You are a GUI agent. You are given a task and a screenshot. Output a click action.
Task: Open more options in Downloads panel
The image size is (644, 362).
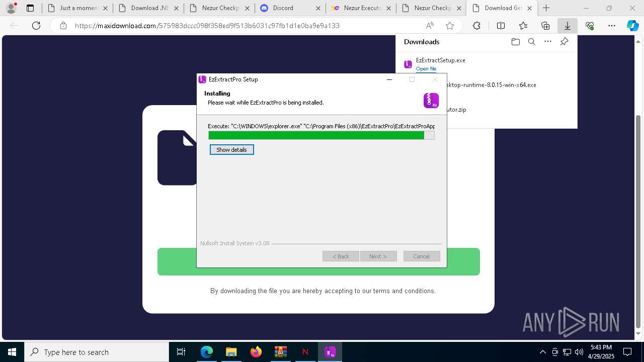coord(548,42)
